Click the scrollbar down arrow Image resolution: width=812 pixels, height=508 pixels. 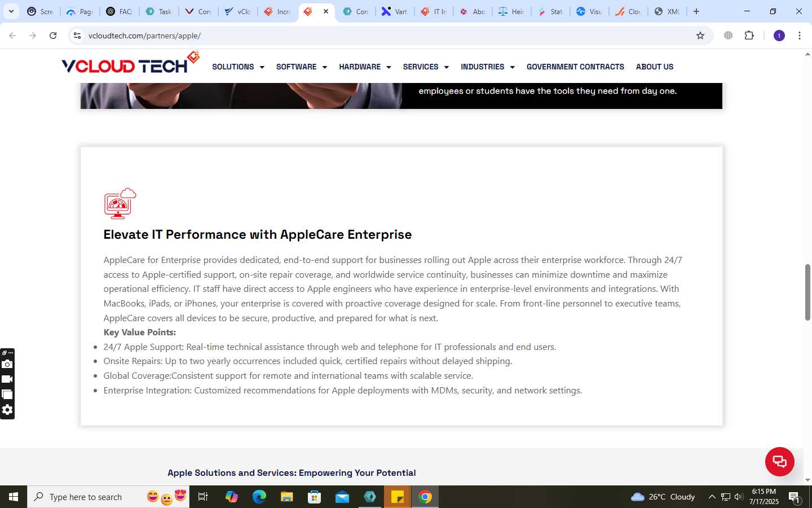[807, 480]
